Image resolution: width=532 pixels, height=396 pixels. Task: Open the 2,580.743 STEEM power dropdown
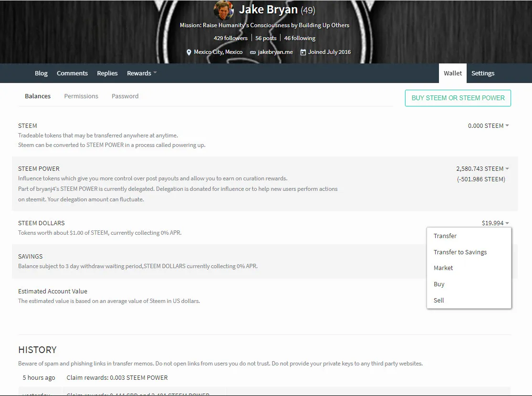482,168
